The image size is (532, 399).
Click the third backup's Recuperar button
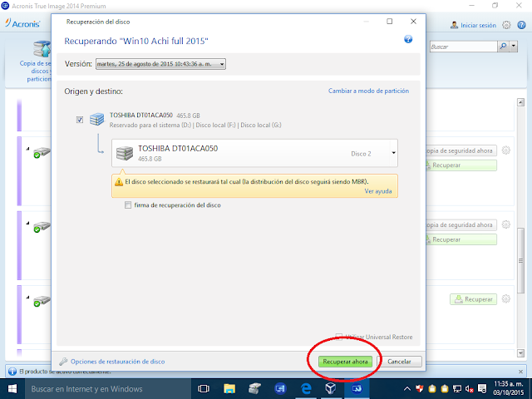point(473,299)
